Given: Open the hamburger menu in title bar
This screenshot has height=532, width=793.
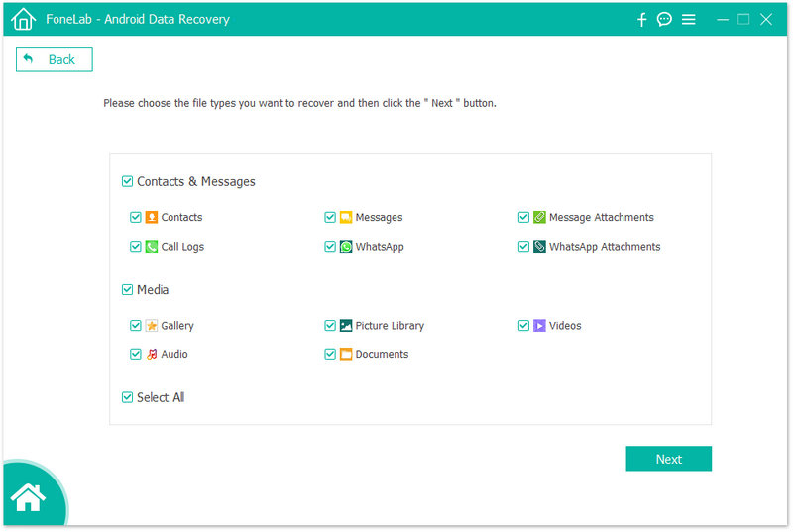Looking at the screenshot, I should click(689, 20).
